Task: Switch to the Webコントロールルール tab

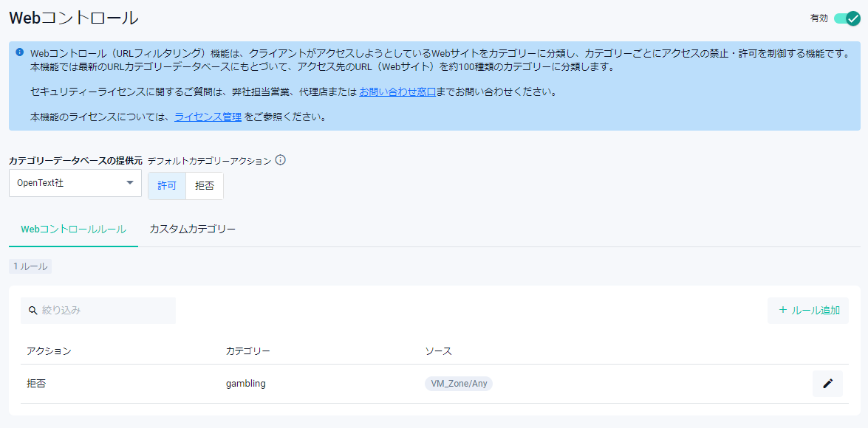Action: [x=73, y=229]
